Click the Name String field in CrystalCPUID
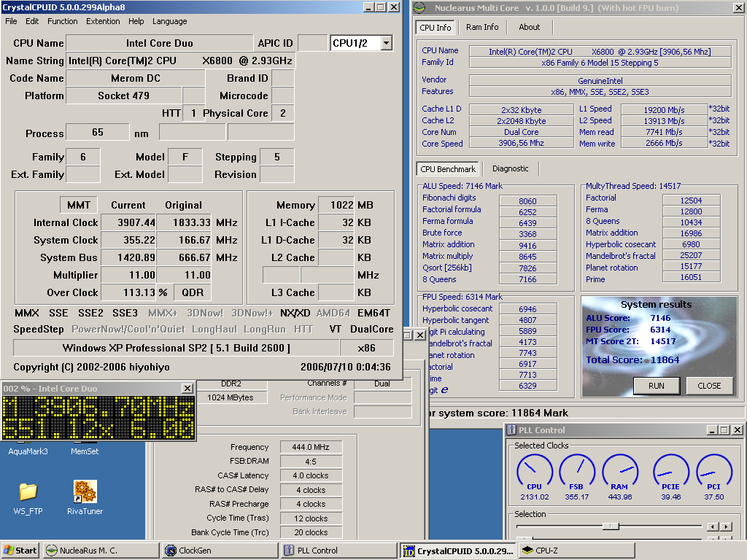Screen dimensions: 747x560 tap(181, 61)
